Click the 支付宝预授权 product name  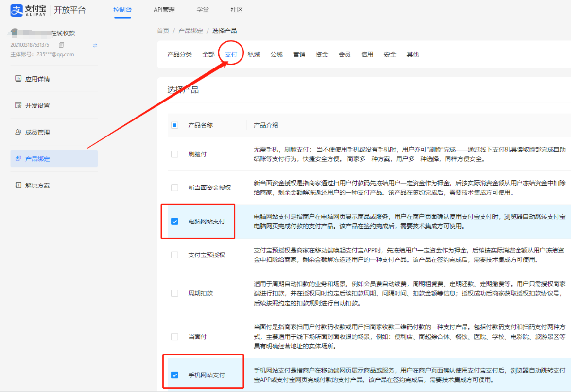pos(207,255)
